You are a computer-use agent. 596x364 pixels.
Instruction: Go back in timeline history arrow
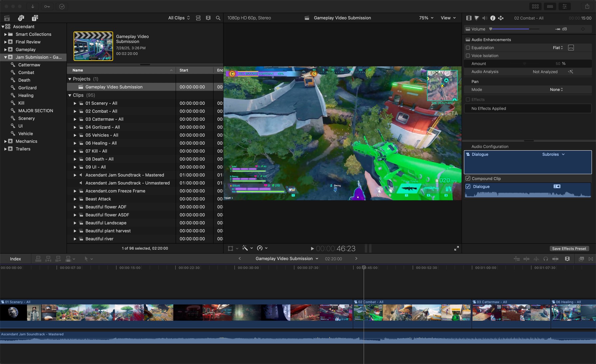tap(239, 259)
